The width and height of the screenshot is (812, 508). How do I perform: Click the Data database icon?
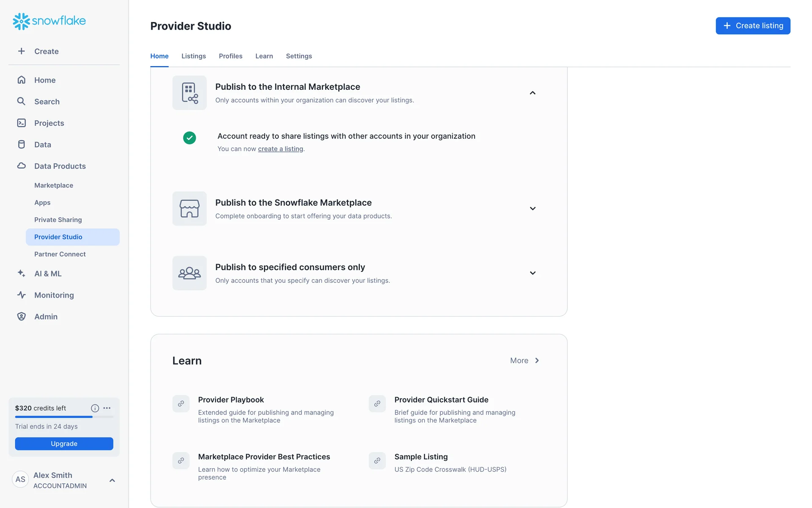[x=21, y=144]
